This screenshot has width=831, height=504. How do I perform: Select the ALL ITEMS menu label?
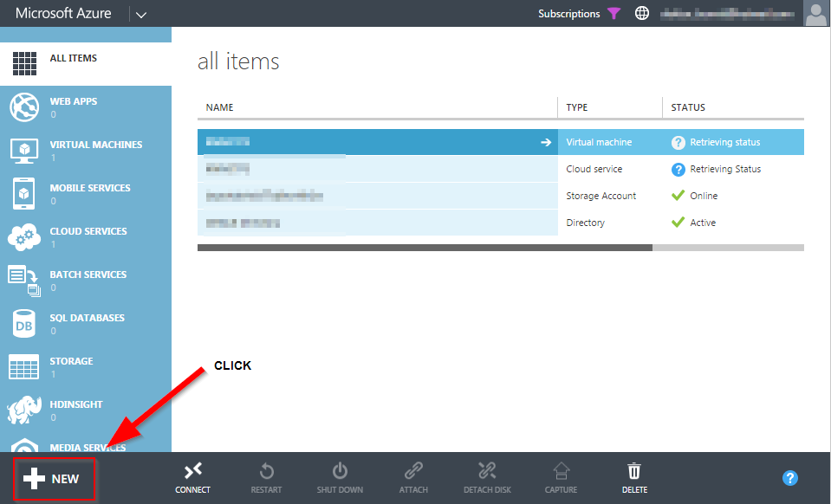tap(74, 58)
